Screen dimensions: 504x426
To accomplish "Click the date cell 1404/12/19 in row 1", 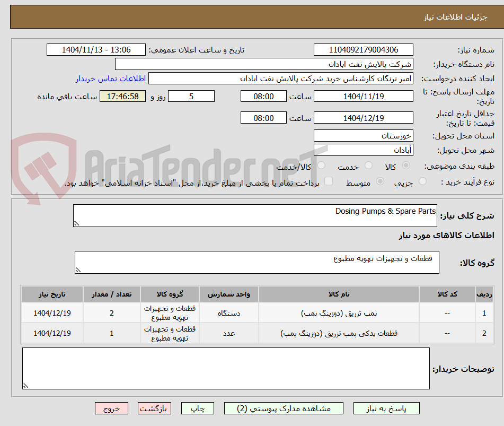I will [x=52, y=313].
